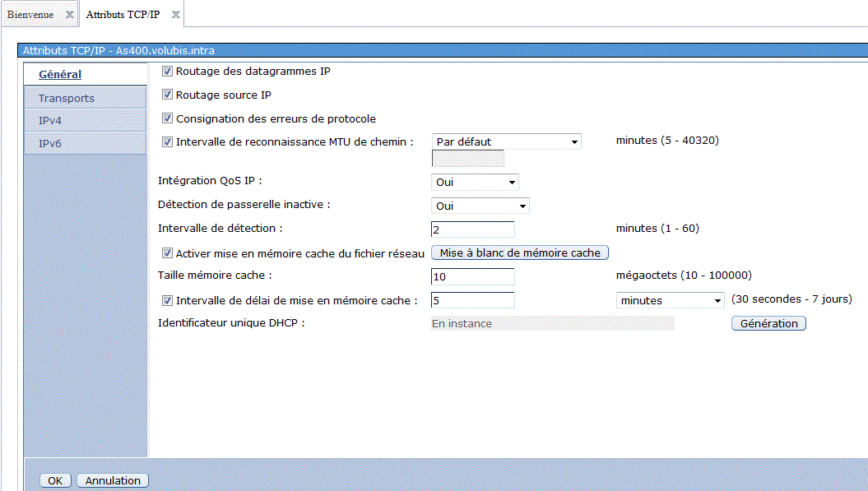The width and height of the screenshot is (868, 491).
Task: Click the 'Attributs TCP/IP - As400.volubis.intra' title bar
Action: coord(443,50)
